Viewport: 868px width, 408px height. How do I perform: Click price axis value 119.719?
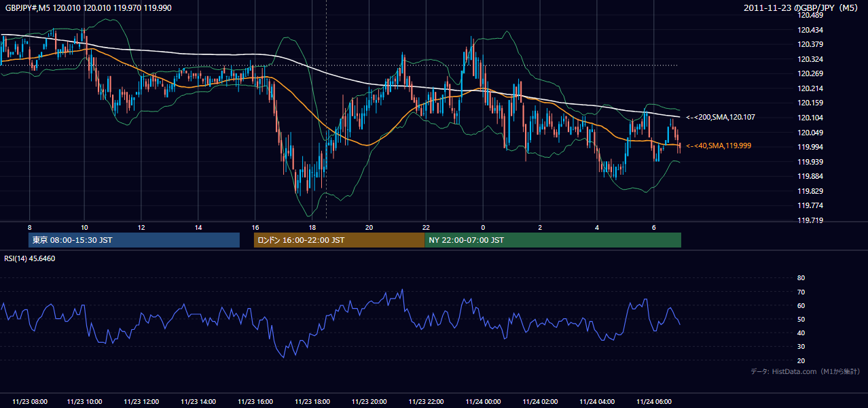810,220
